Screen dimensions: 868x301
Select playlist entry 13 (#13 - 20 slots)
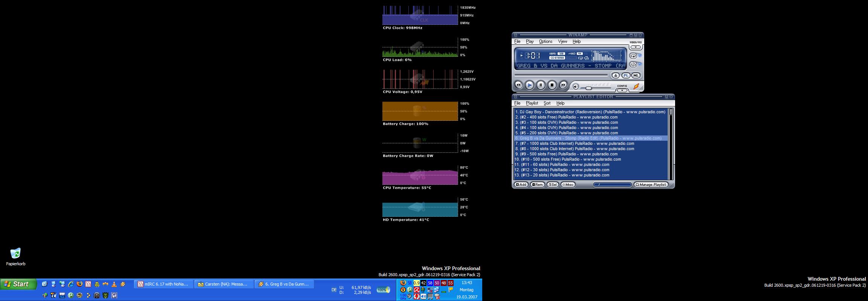click(591, 175)
